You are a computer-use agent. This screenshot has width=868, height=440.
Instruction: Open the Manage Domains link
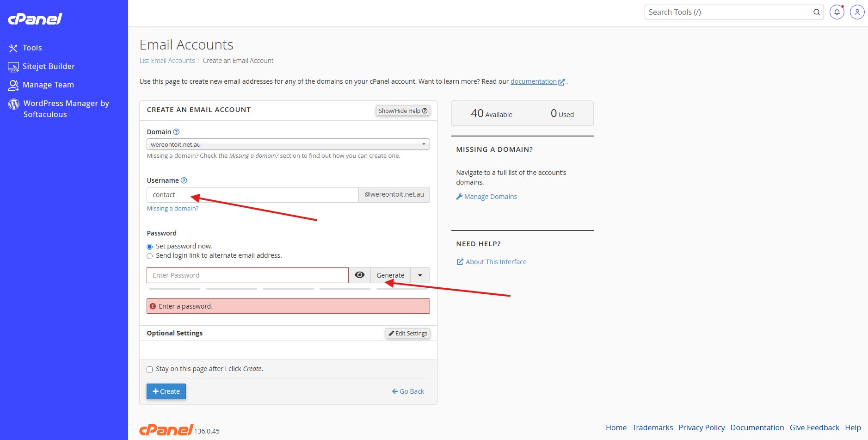tap(486, 197)
